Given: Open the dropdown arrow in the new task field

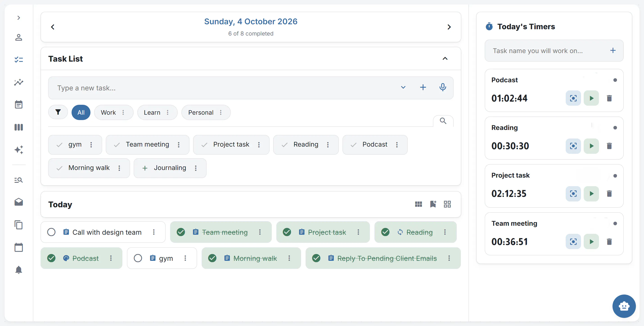Looking at the screenshot, I should [x=403, y=87].
